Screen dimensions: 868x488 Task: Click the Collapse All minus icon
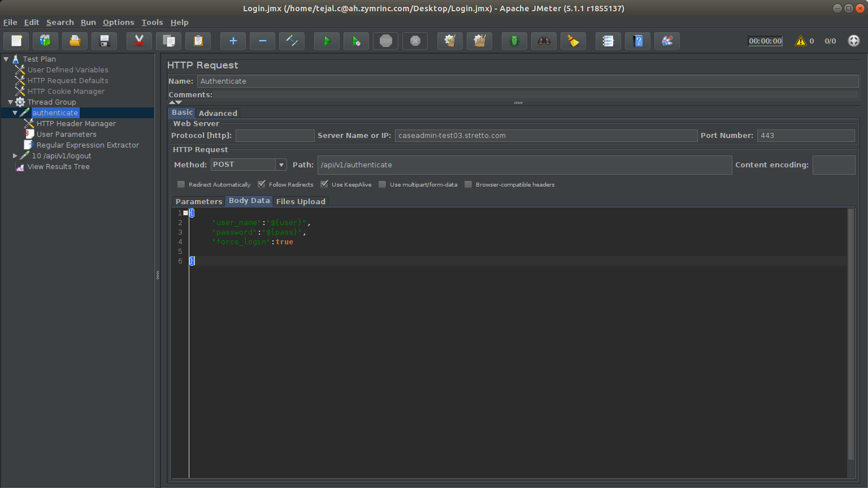262,41
